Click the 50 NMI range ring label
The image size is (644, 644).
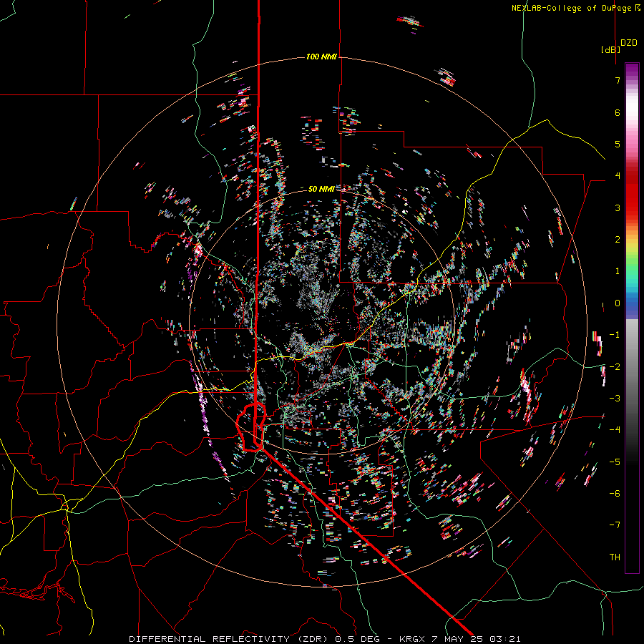tap(321, 189)
